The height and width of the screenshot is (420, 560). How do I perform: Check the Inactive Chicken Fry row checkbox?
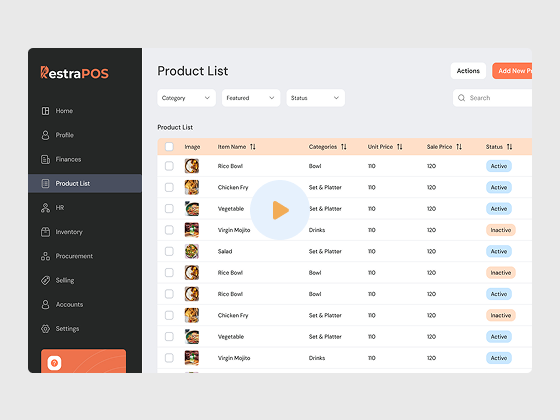[x=169, y=315]
